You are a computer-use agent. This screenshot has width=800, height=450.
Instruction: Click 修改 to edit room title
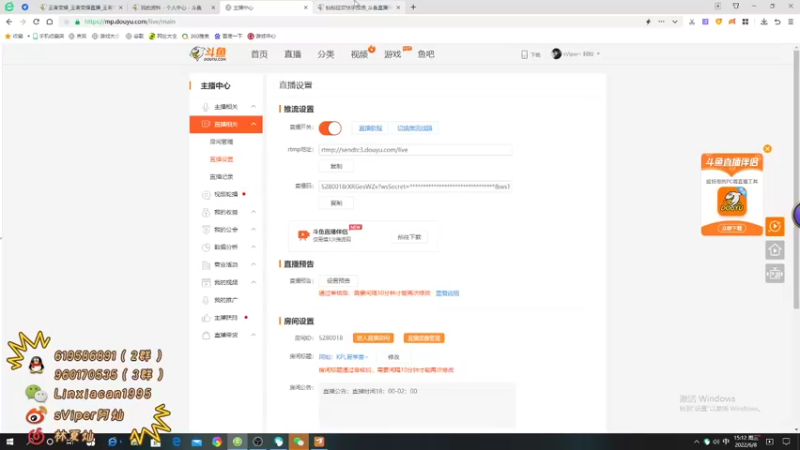pos(393,357)
